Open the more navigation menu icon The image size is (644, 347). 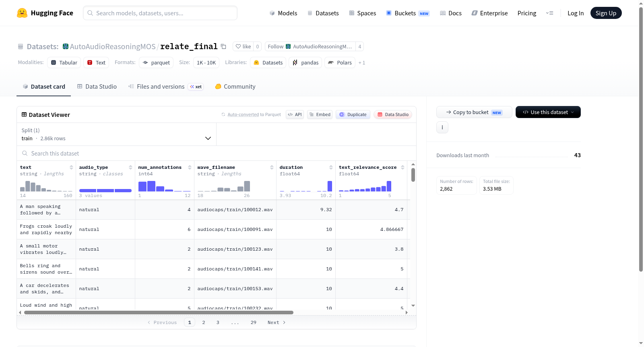coord(549,13)
